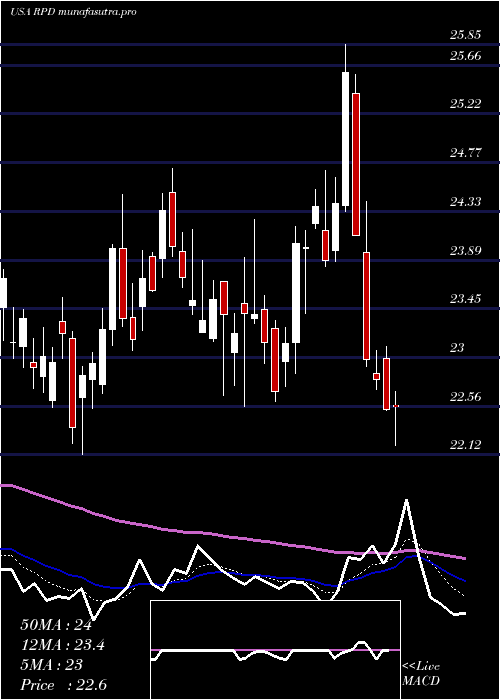Click the peak of the white oscillator line

tap(406, 500)
